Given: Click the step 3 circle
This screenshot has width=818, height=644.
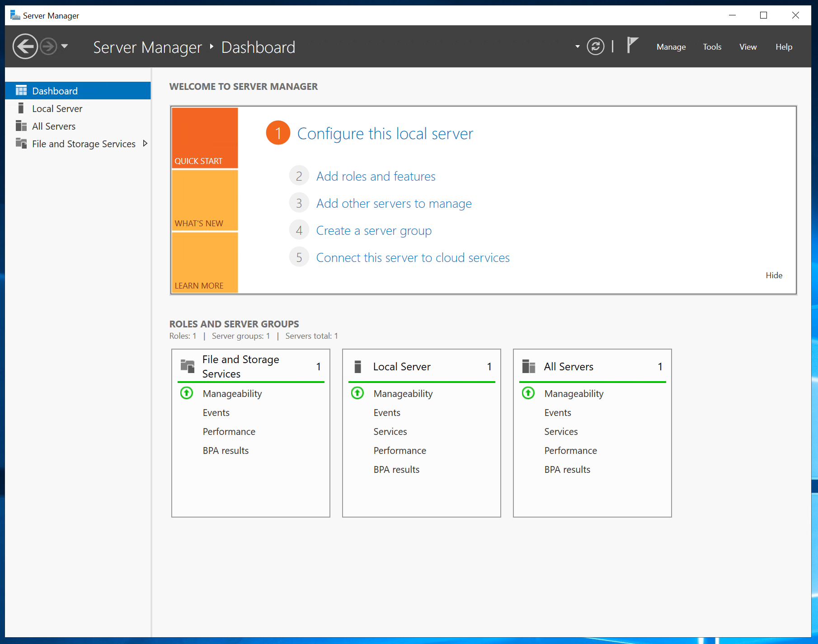Looking at the screenshot, I should [x=299, y=203].
